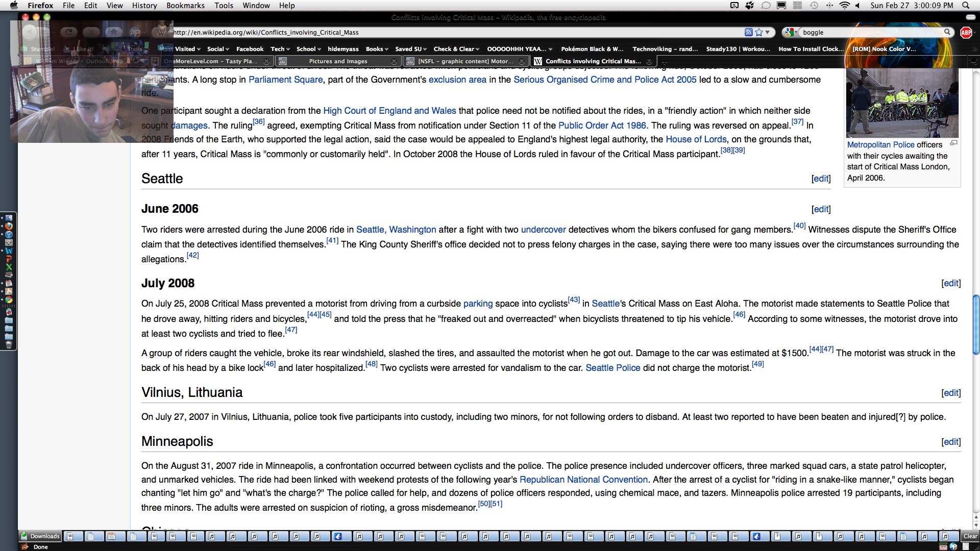This screenshot has height=551, width=980.
Task: Click the RSS feed icon in address bar
Action: coord(748,32)
